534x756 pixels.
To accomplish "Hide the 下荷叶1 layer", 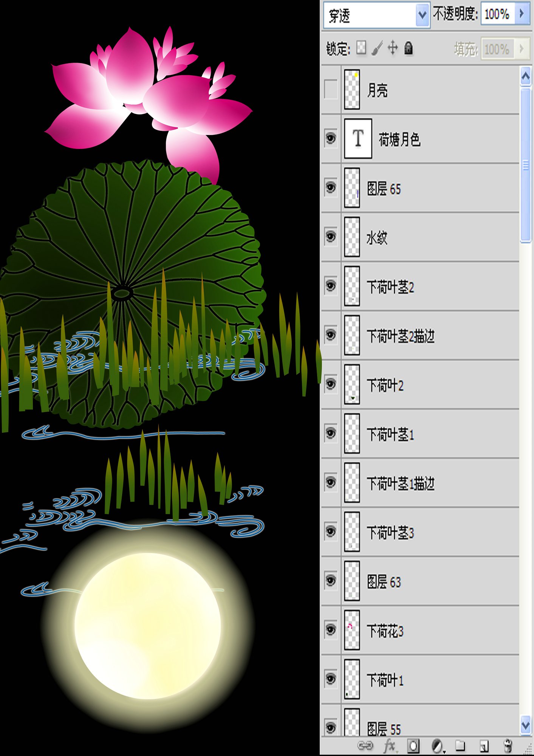I will pos(331,679).
